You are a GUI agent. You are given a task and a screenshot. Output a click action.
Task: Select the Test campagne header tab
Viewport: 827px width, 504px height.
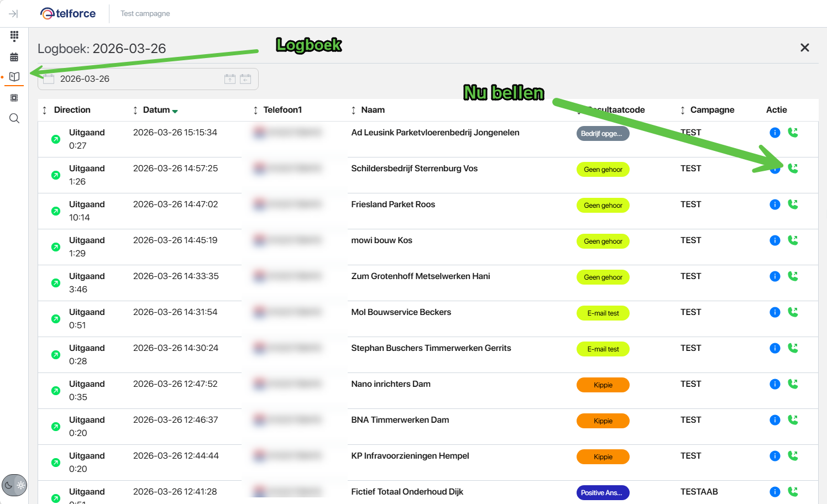(x=145, y=14)
